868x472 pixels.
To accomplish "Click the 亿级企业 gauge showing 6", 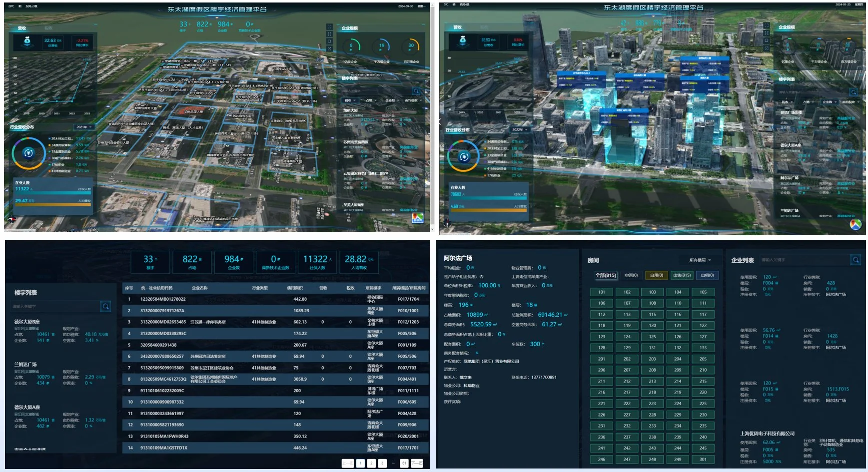I will pyautogui.click(x=351, y=46).
